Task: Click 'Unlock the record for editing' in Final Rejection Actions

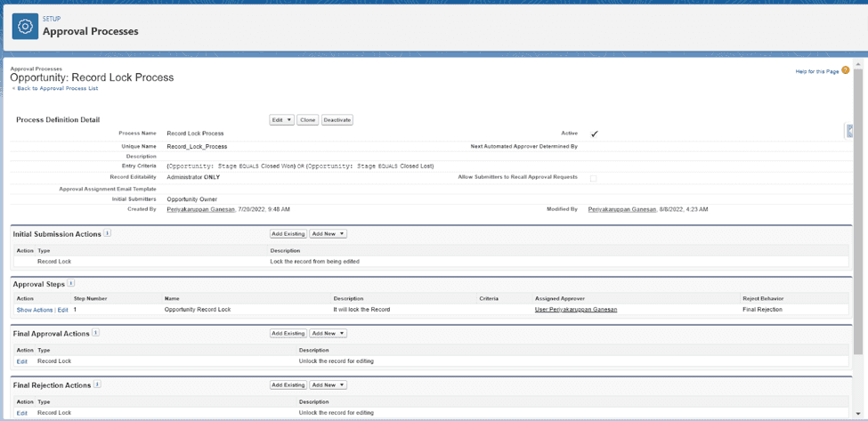Action: (336, 413)
